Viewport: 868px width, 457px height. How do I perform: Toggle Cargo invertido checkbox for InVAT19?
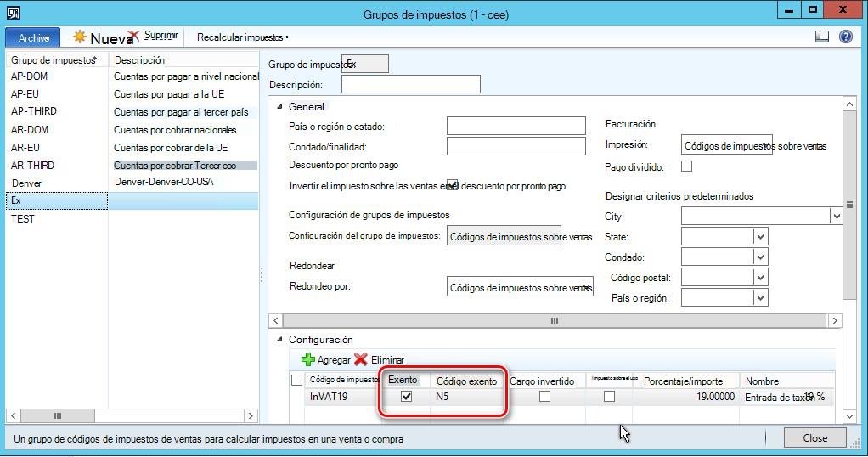click(544, 397)
